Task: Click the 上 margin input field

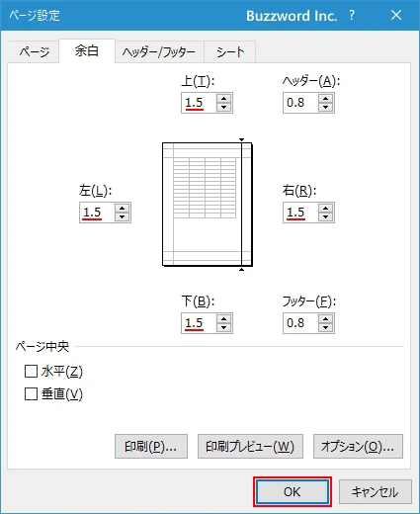Action: (200, 103)
